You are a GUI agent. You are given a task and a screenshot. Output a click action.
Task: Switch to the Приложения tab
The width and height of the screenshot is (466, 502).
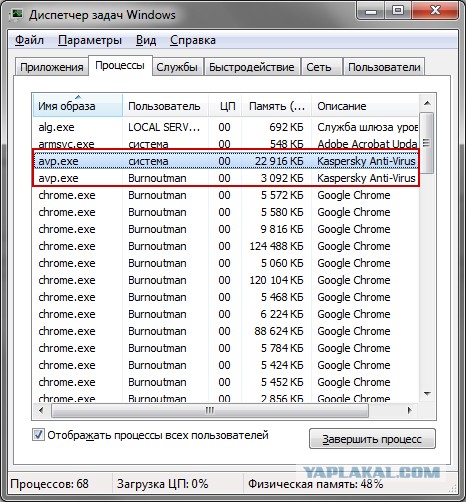click(52, 67)
